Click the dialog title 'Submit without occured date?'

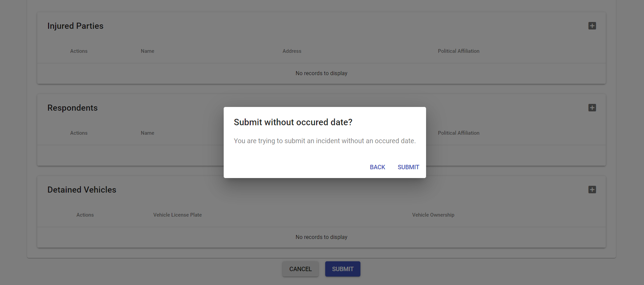293,122
